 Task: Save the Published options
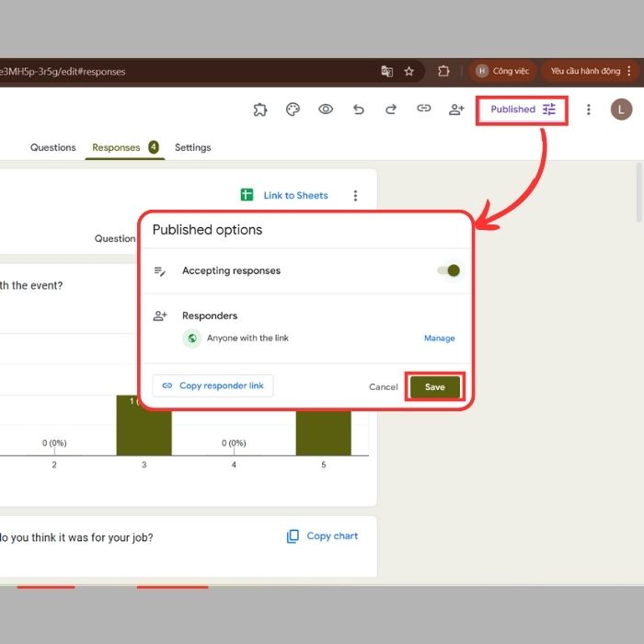pos(435,387)
